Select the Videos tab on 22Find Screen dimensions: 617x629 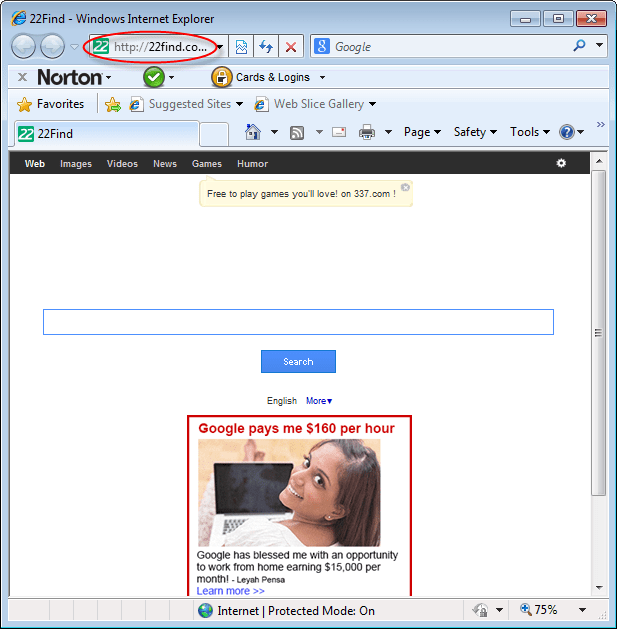pos(122,164)
